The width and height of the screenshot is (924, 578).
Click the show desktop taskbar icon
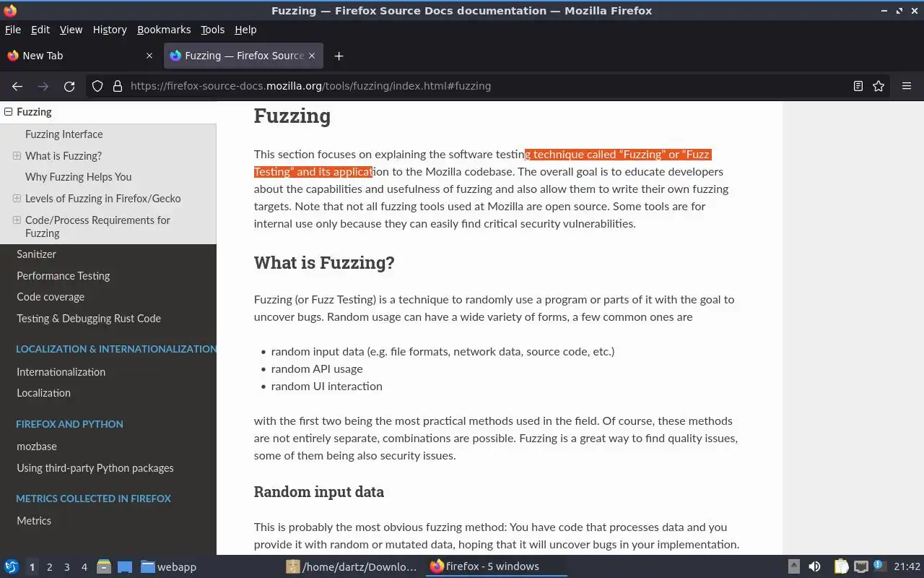tap(125, 566)
